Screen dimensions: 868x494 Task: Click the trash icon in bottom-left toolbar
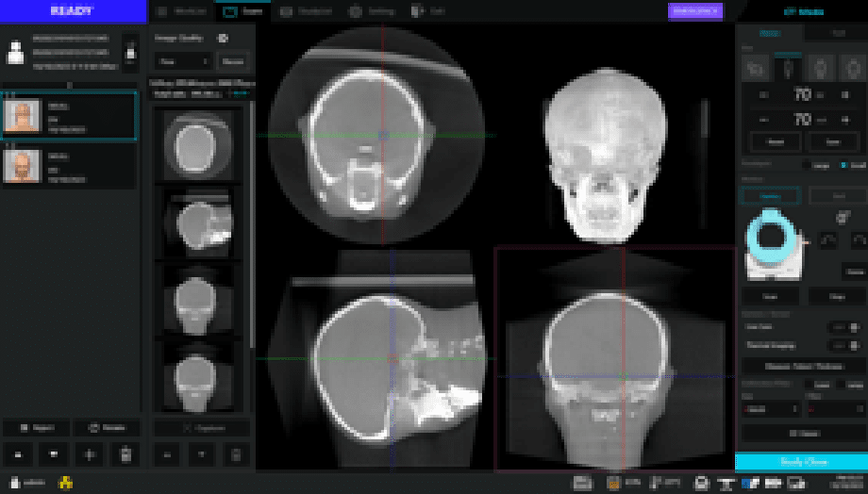click(x=125, y=454)
